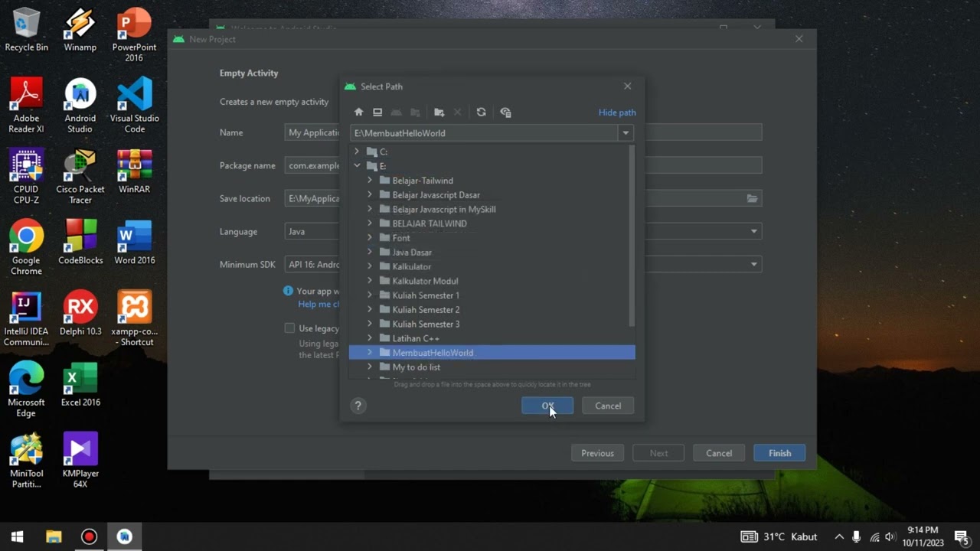This screenshot has width=980, height=551.
Task: Delete the selected folder icon
Action: pyautogui.click(x=457, y=112)
